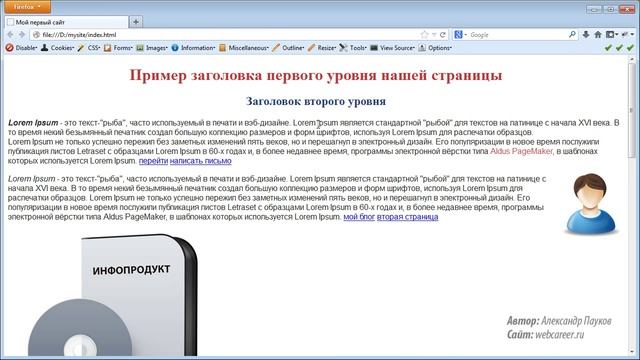Click the middle green checkmark status icon

[619, 48]
